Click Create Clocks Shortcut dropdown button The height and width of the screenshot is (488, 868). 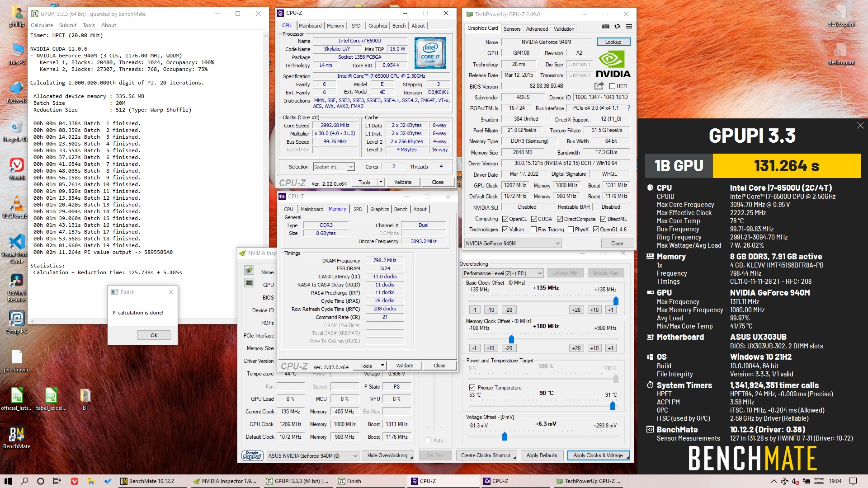coord(487,455)
